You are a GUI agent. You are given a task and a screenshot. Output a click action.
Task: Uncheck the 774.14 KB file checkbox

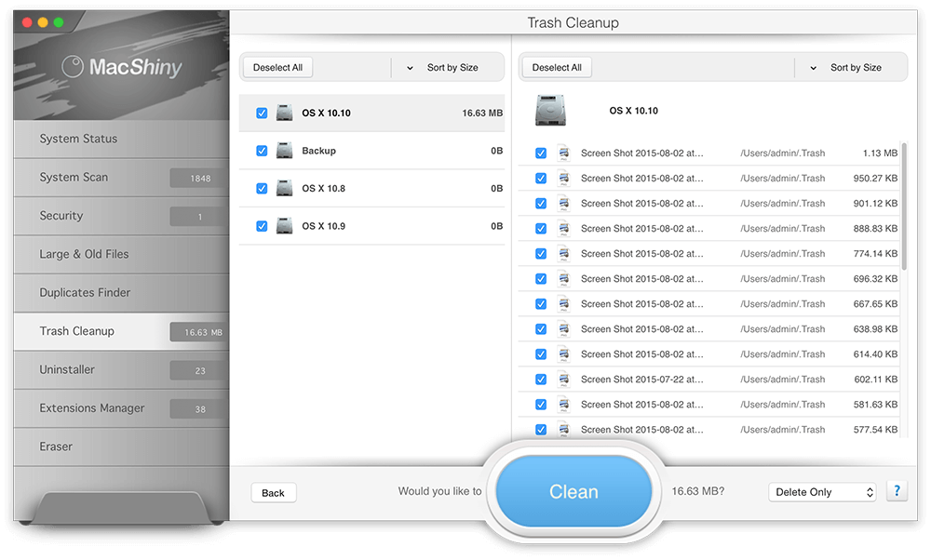541,253
